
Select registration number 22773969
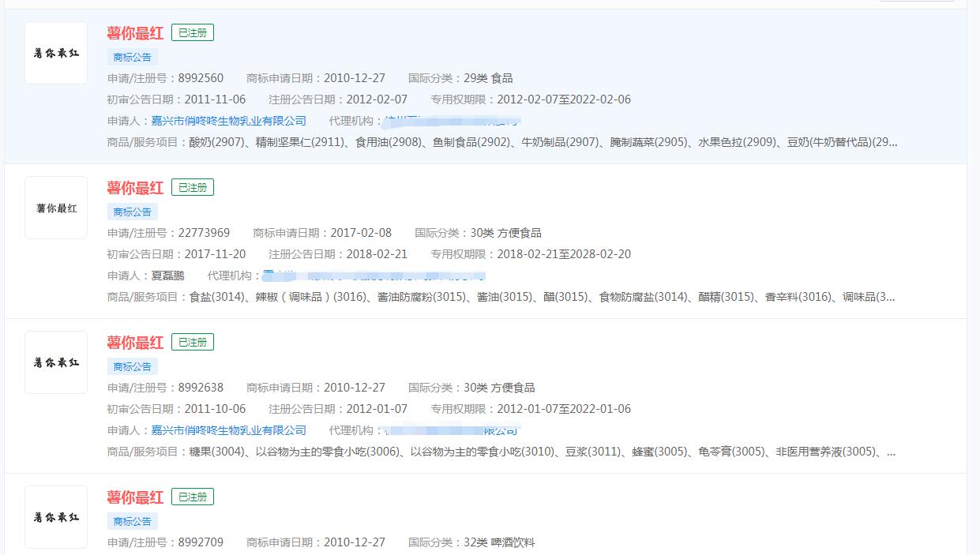[204, 233]
